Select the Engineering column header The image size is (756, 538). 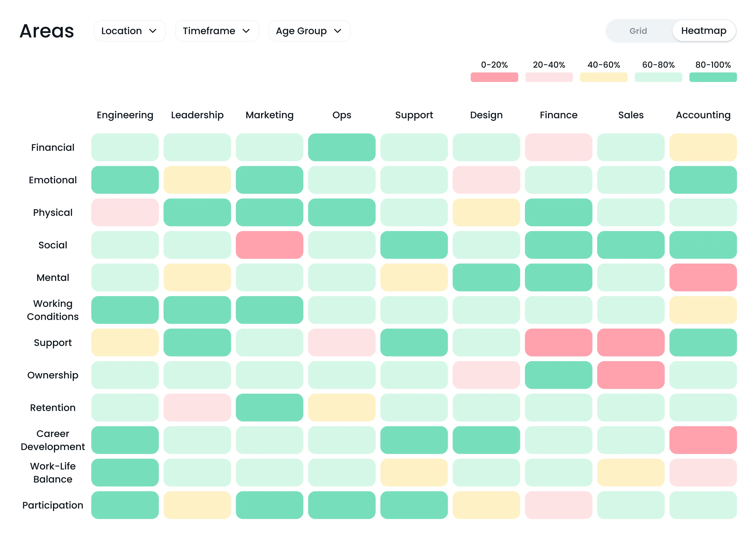125,115
